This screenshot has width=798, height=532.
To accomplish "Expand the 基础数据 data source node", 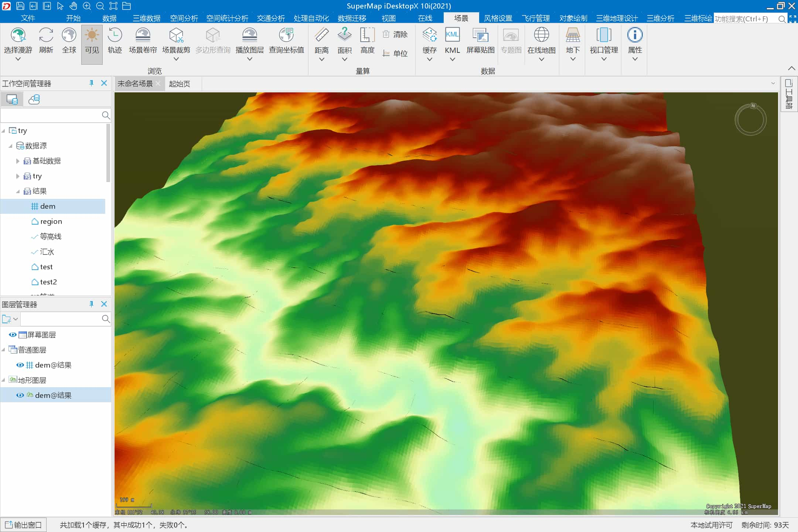I will [18, 160].
